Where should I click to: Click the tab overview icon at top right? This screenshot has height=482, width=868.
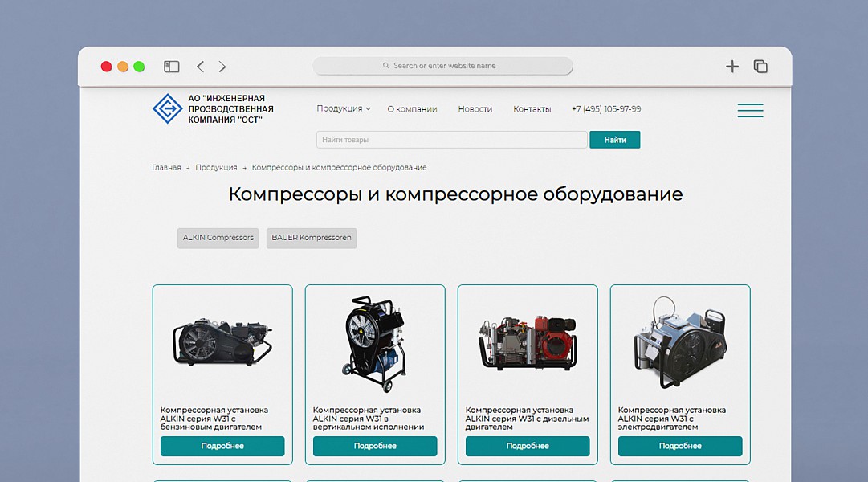click(760, 67)
